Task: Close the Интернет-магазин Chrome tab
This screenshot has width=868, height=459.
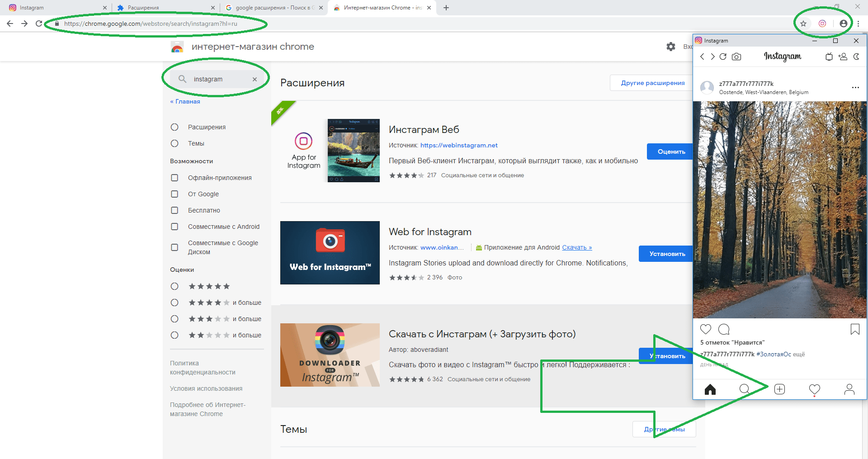Action: pyautogui.click(x=429, y=8)
